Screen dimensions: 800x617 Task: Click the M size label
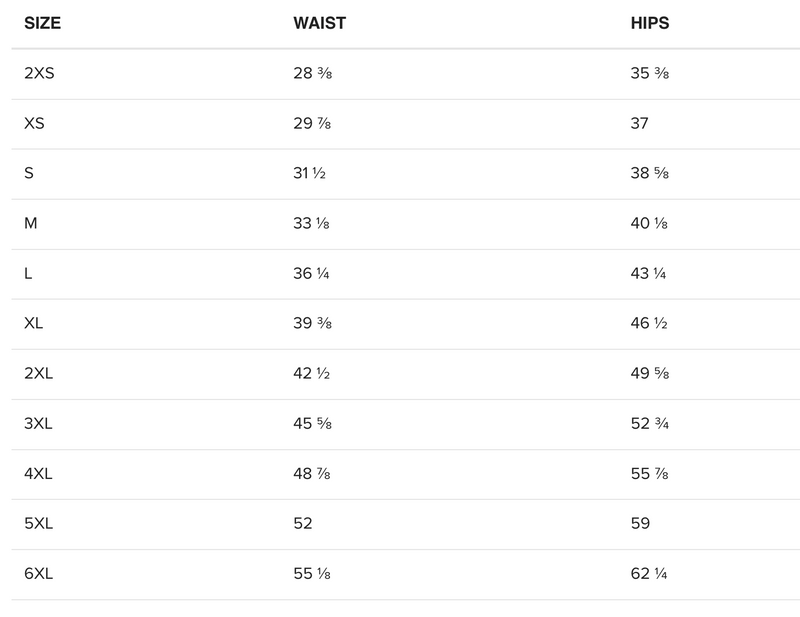click(31, 224)
